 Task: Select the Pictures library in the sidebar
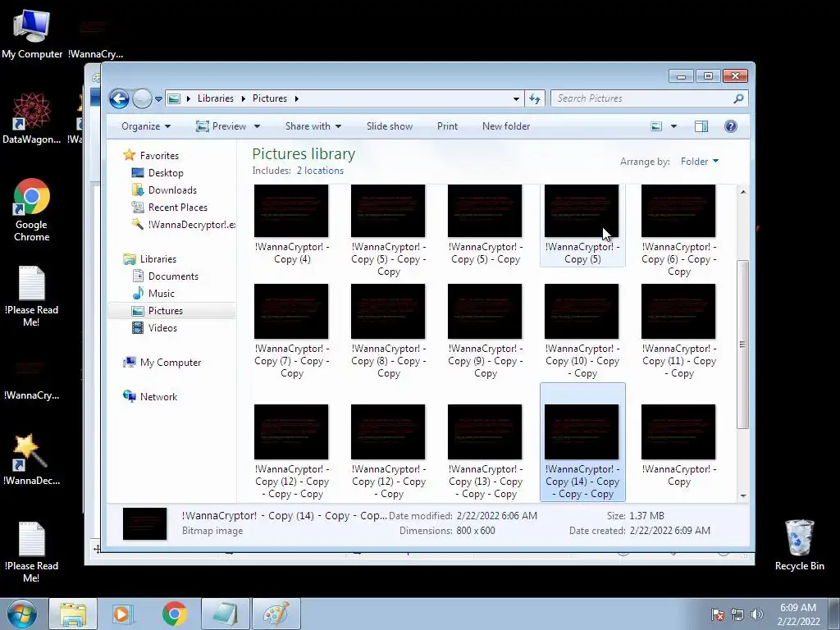tap(166, 311)
